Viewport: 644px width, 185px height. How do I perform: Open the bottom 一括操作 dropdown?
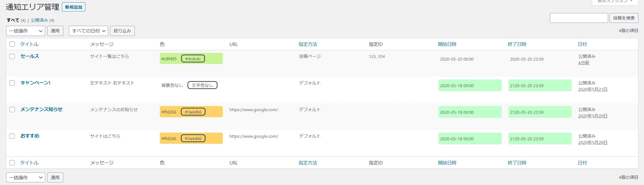(26, 177)
